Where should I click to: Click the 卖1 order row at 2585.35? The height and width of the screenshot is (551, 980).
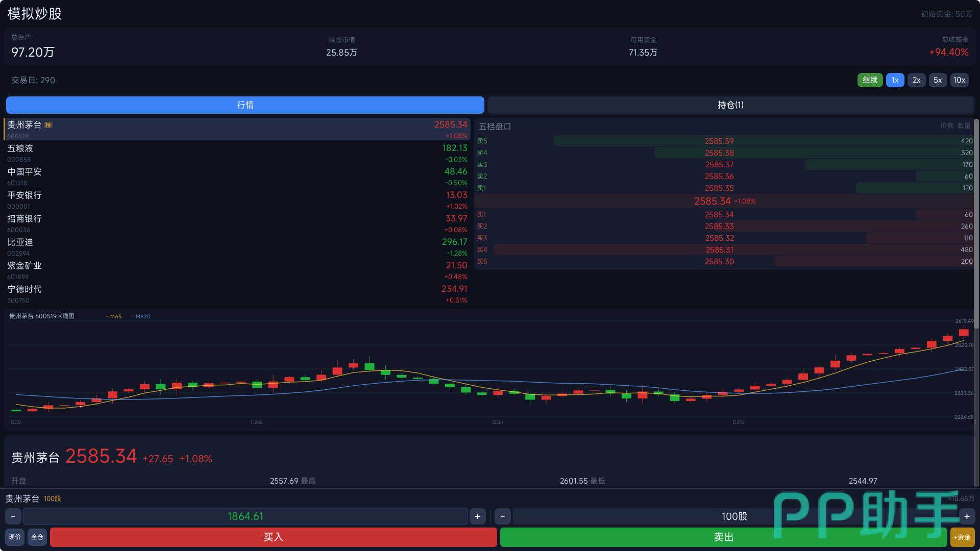[x=725, y=188]
